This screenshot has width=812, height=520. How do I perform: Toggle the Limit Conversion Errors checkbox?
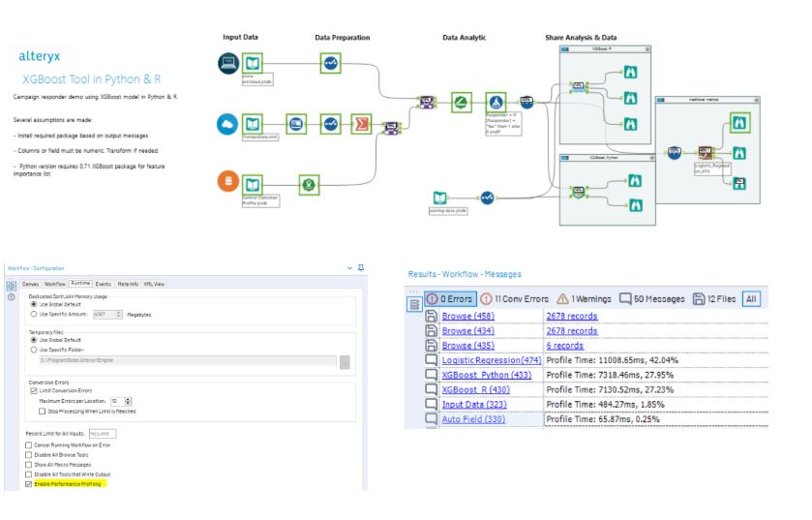[34, 390]
